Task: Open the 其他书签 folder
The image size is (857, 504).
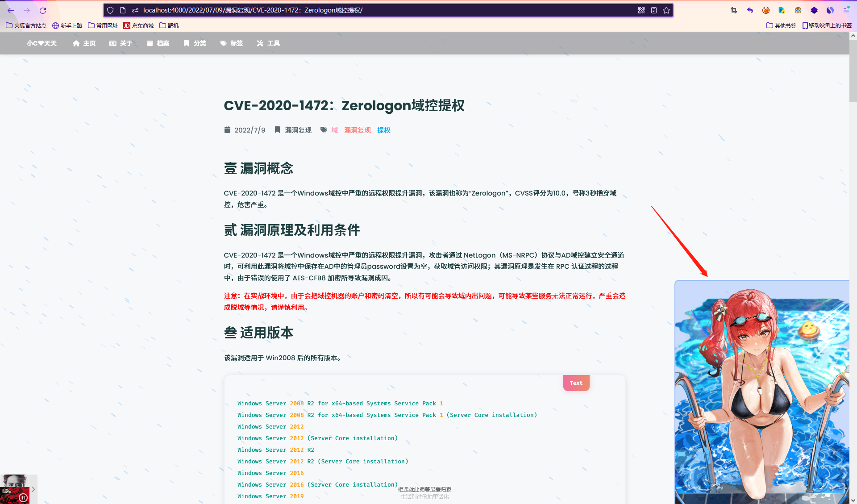Action: coord(781,25)
